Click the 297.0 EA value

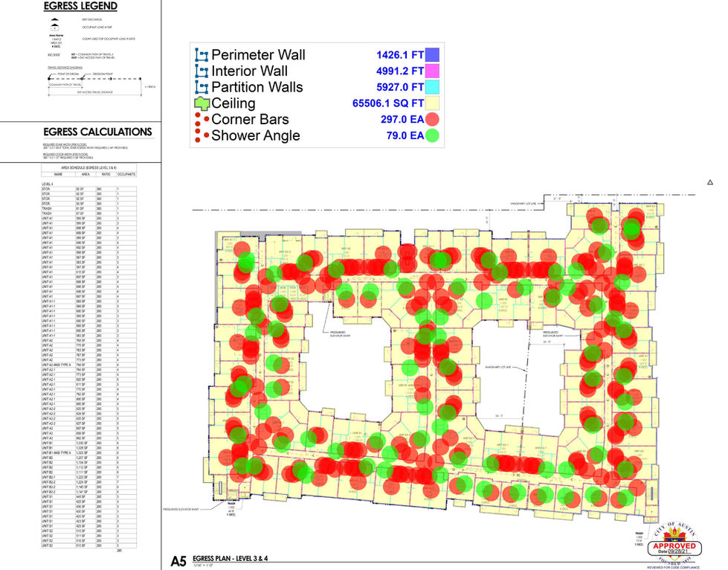pos(402,119)
